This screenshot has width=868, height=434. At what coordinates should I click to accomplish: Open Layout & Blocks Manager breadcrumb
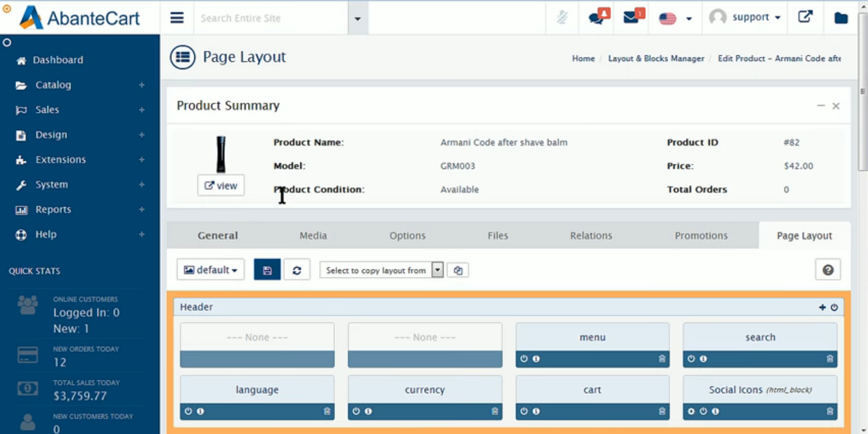pyautogui.click(x=656, y=58)
